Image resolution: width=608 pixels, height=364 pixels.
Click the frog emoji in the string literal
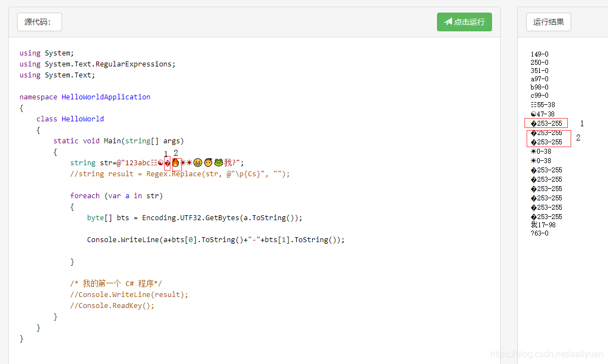tap(219, 163)
